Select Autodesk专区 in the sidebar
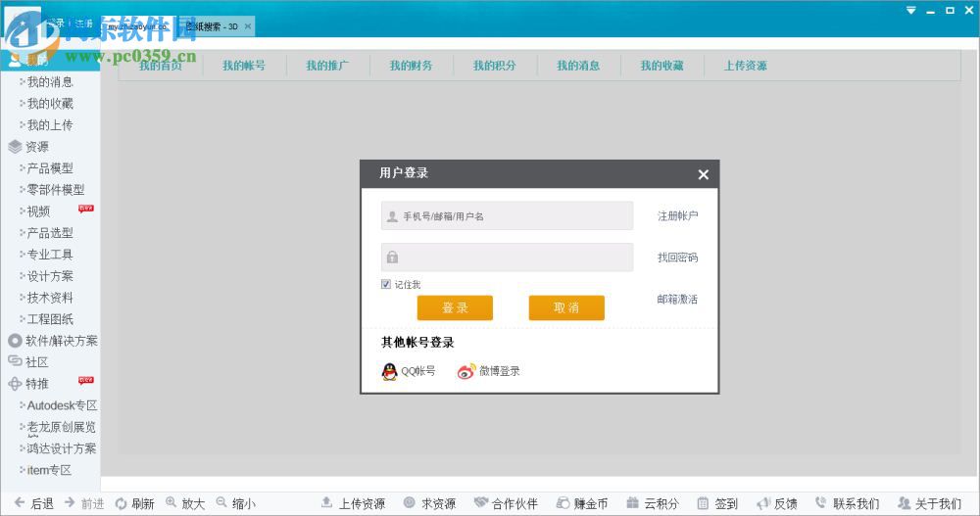Viewport: 980px width, 516px height. (x=62, y=405)
